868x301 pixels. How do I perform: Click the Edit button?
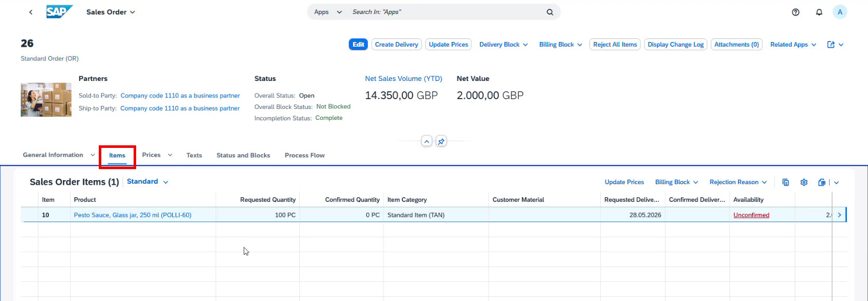coord(358,45)
